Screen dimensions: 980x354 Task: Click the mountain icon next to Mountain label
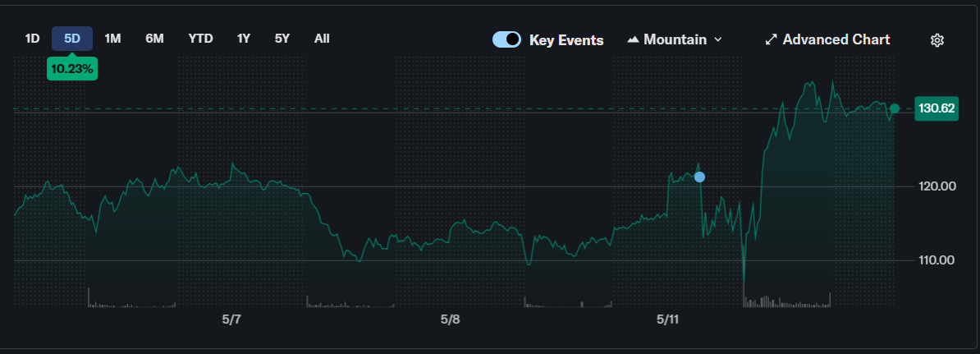[633, 39]
